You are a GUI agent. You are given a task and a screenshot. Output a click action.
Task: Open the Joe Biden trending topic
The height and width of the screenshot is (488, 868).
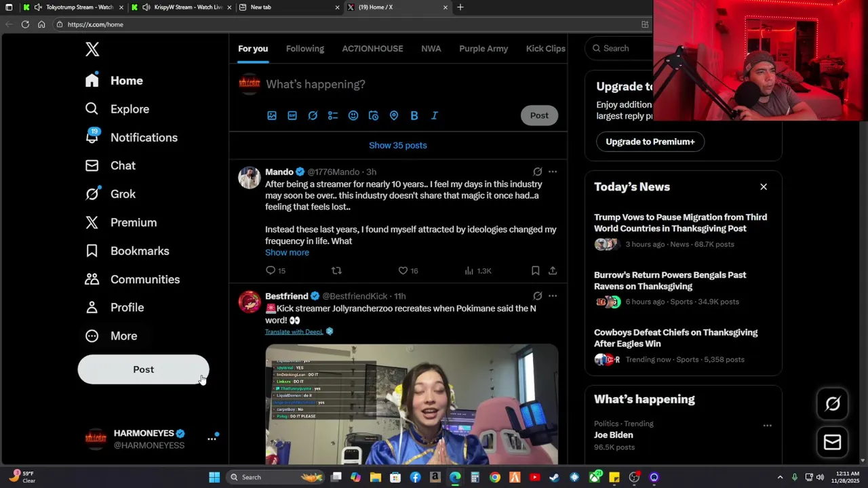tap(614, 435)
